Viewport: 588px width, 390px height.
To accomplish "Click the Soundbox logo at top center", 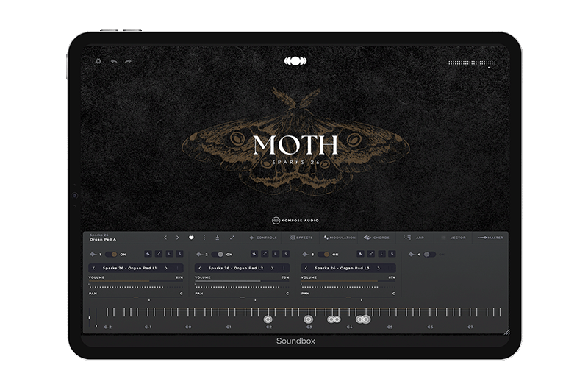I will click(x=295, y=61).
